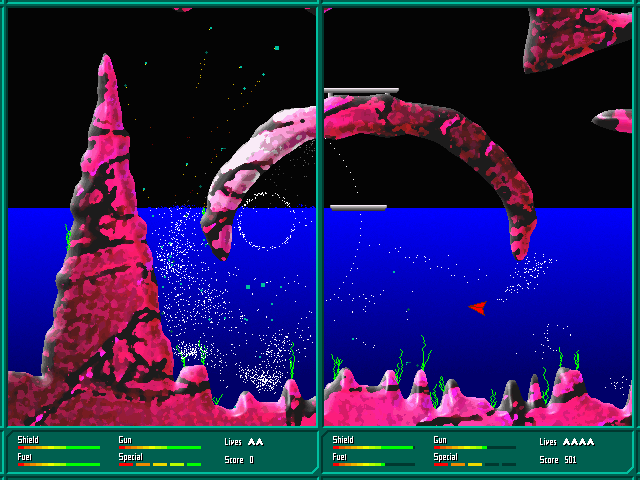Click the tip of the tall pink spire
The width and height of the screenshot is (640, 480).
point(107,60)
